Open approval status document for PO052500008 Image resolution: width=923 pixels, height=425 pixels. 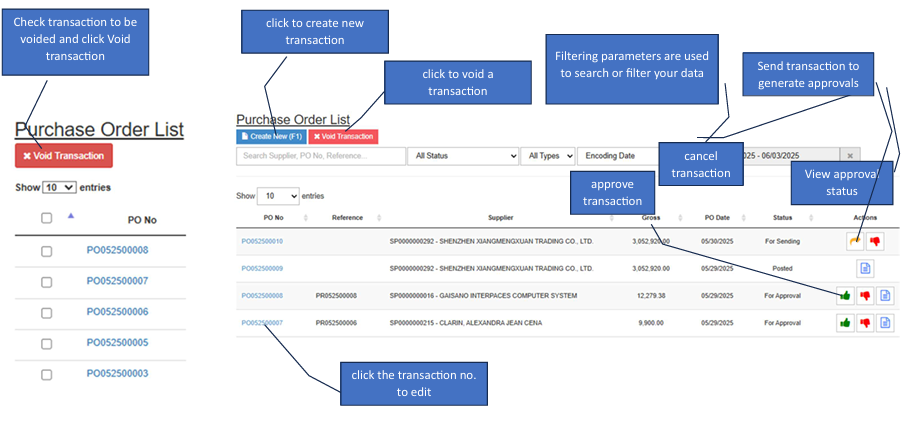(x=885, y=295)
